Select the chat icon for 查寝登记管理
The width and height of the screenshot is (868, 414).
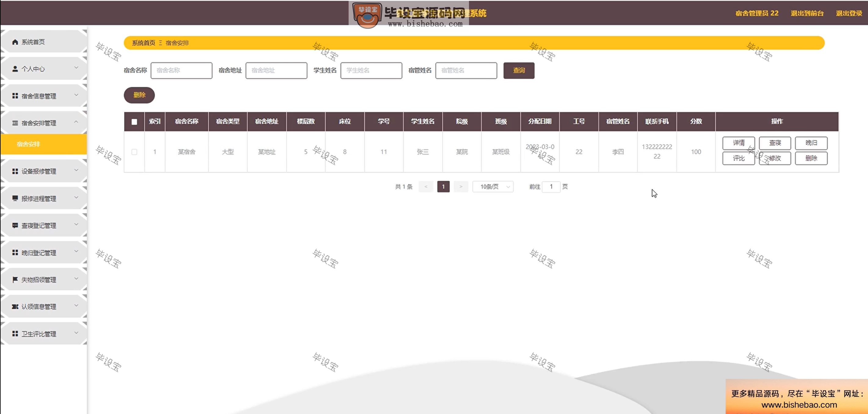pos(15,225)
